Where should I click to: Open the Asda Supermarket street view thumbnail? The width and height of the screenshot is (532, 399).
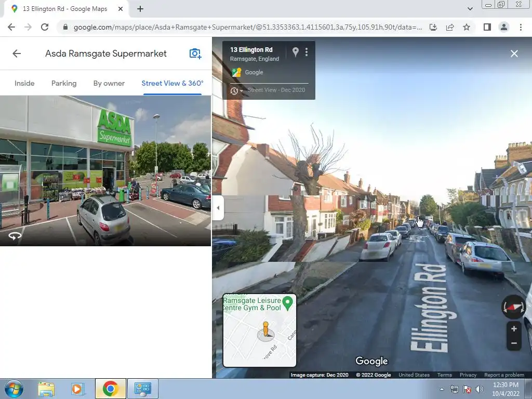105,170
